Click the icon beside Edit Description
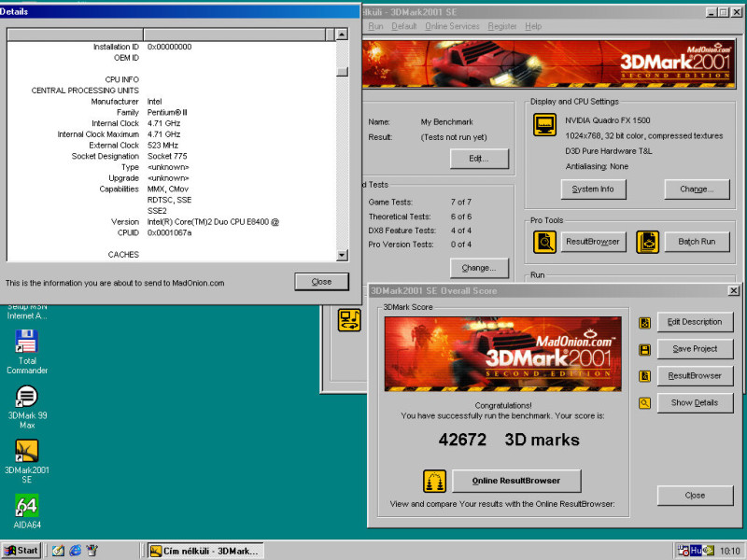The height and width of the screenshot is (560, 747). click(x=644, y=323)
